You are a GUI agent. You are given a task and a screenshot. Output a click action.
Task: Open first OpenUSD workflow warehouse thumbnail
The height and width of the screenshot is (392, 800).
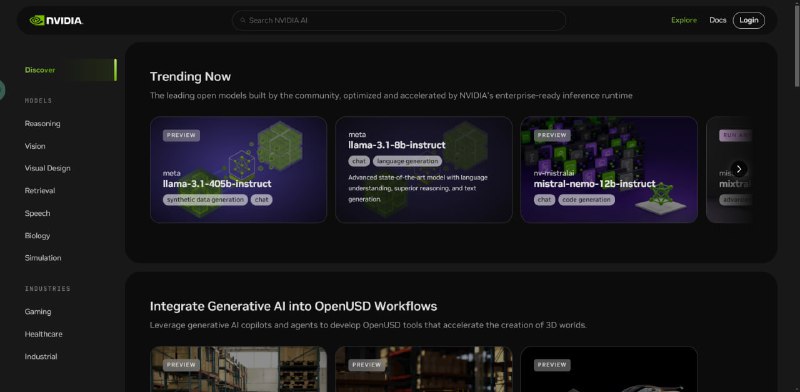point(238,369)
